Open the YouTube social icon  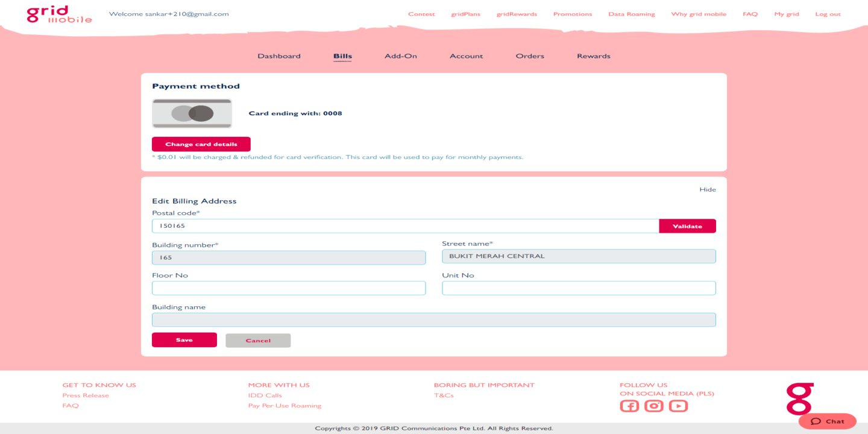click(678, 406)
